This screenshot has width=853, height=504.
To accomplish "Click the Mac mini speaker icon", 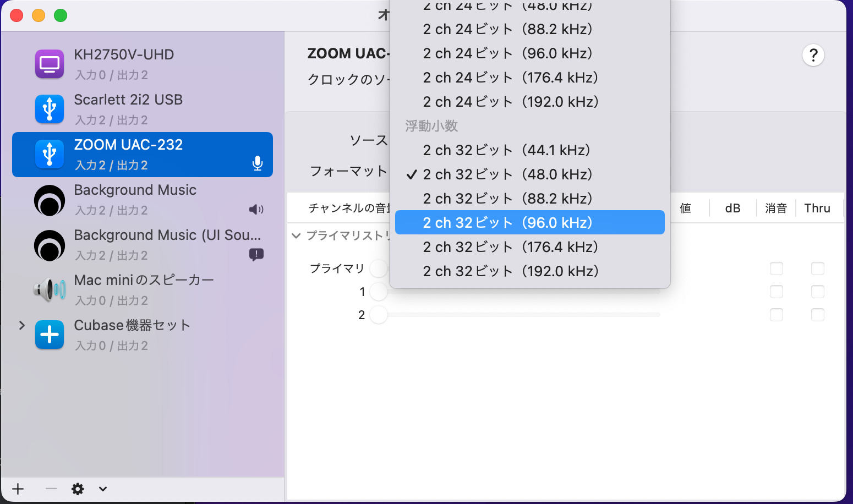I will 50,289.
